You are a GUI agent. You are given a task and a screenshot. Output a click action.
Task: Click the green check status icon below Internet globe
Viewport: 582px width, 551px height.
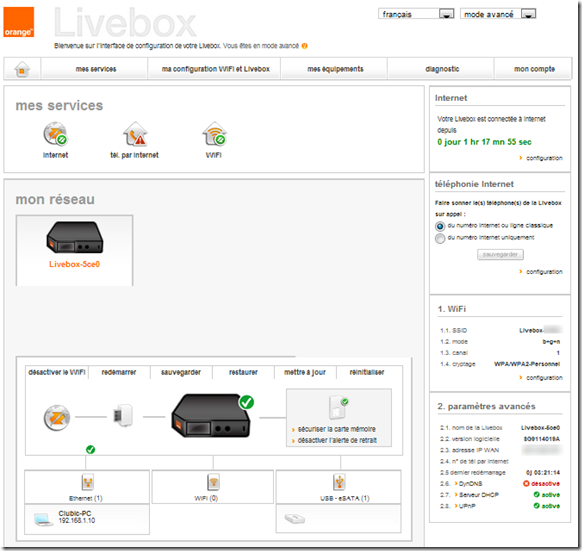point(91,450)
